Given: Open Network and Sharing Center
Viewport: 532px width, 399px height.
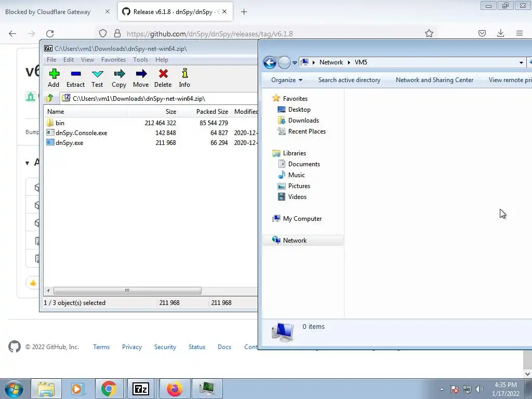Looking at the screenshot, I should coord(434,80).
